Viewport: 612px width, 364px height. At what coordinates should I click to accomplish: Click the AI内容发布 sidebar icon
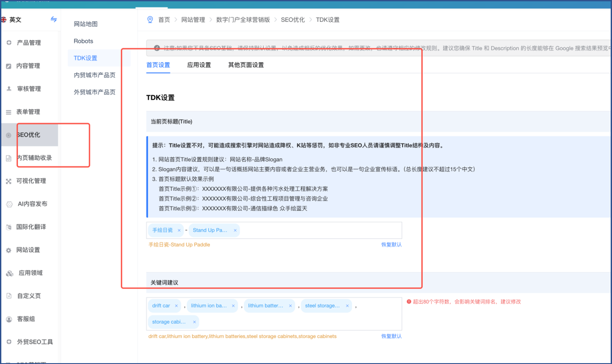(9, 204)
